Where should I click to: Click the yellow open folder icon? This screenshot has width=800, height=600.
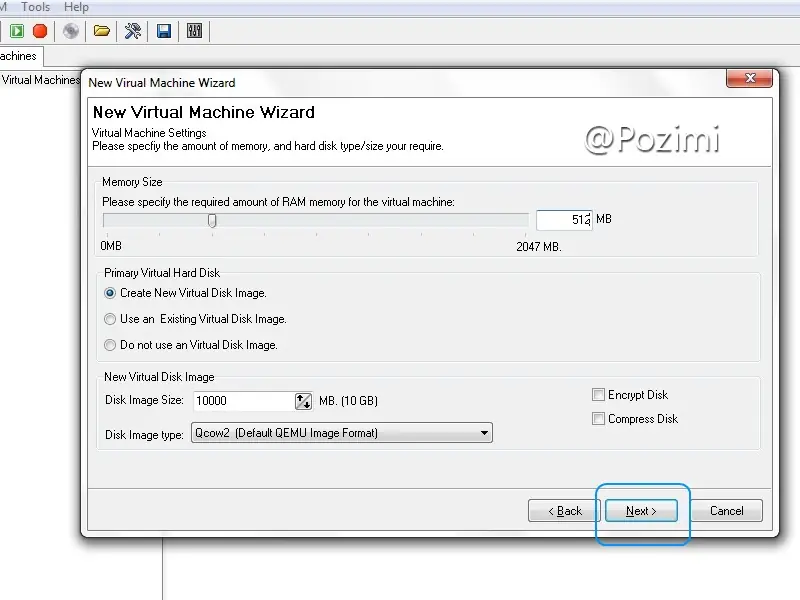pyautogui.click(x=102, y=31)
